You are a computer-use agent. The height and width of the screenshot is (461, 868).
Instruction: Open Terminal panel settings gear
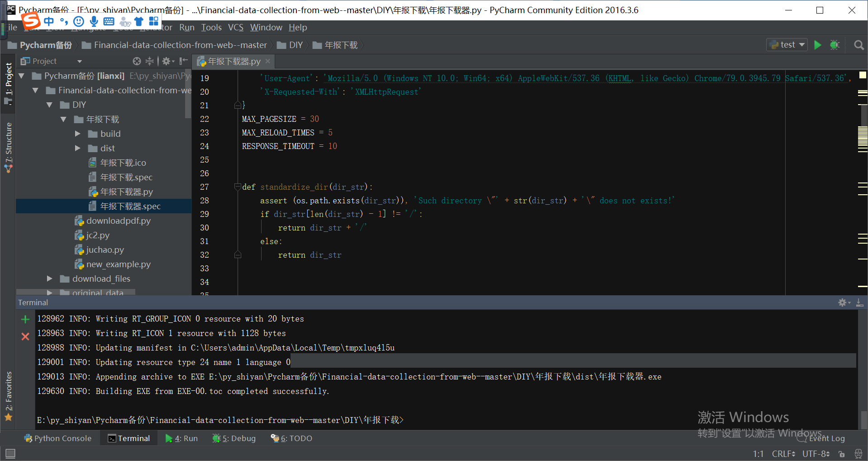pyautogui.click(x=842, y=303)
